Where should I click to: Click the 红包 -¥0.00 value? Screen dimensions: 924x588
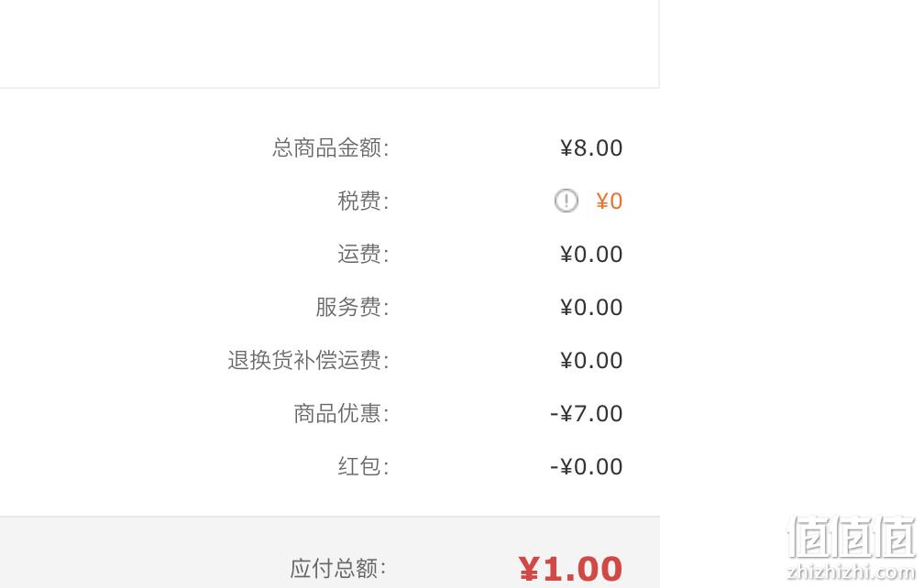[x=587, y=467]
